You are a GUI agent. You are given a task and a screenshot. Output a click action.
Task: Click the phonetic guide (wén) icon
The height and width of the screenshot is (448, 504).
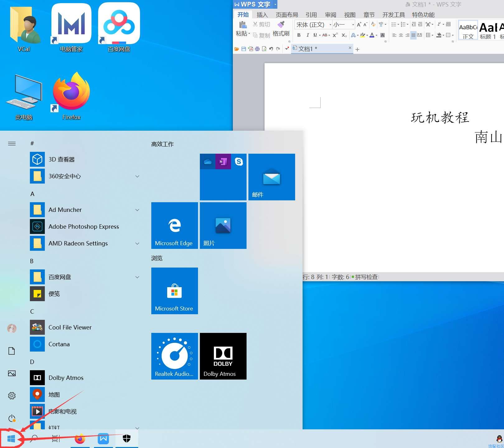point(381,24)
